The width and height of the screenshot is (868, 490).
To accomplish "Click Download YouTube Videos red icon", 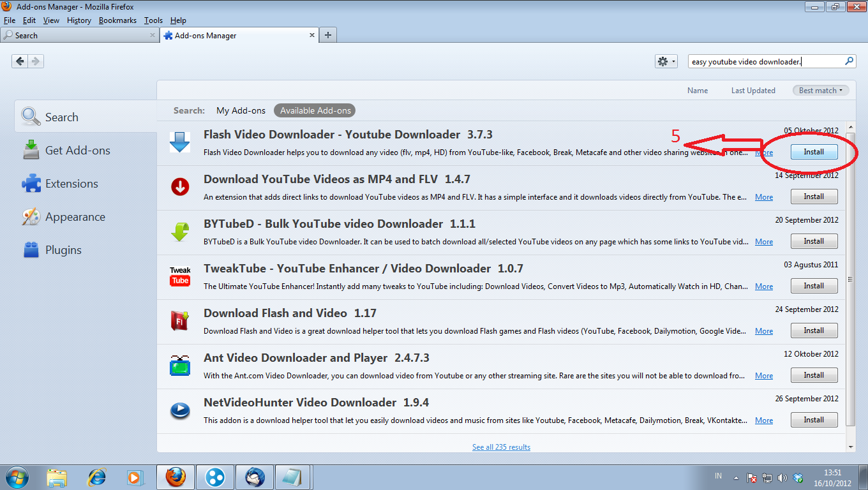I will (x=180, y=187).
